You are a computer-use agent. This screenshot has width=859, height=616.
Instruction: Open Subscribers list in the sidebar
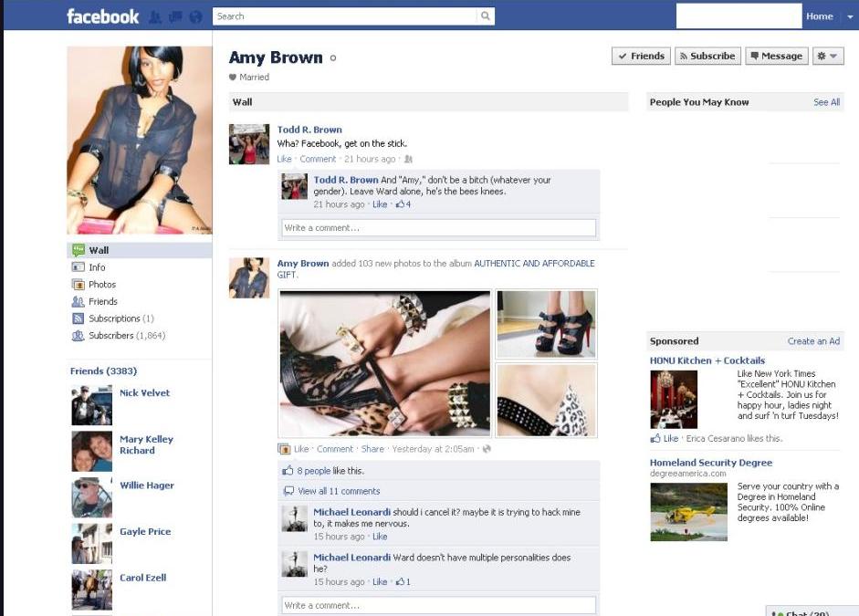(110, 336)
